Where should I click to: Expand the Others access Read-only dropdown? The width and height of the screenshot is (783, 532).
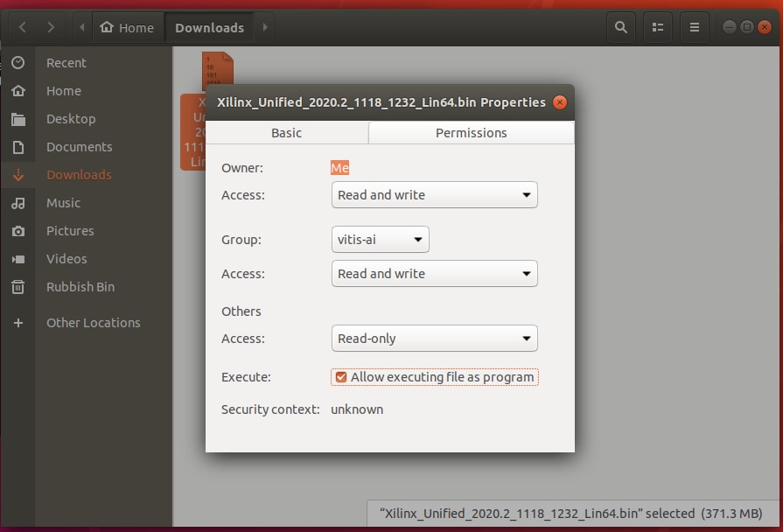pos(434,339)
